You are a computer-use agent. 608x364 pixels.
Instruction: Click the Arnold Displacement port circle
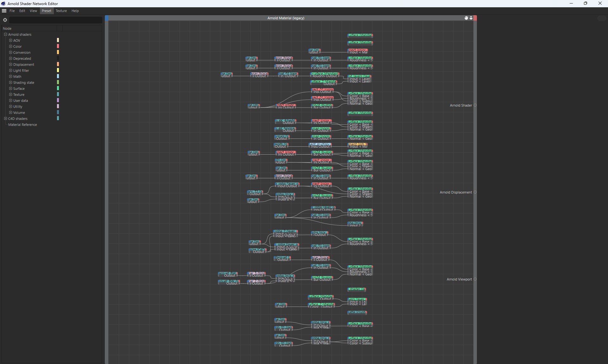click(x=475, y=192)
